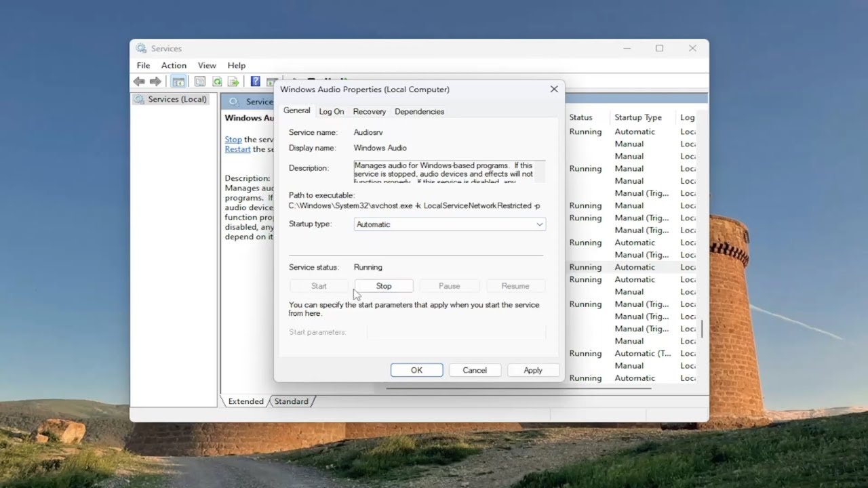Click the greyed-out Start button
Viewport: 868px width, 488px height.
pos(319,286)
